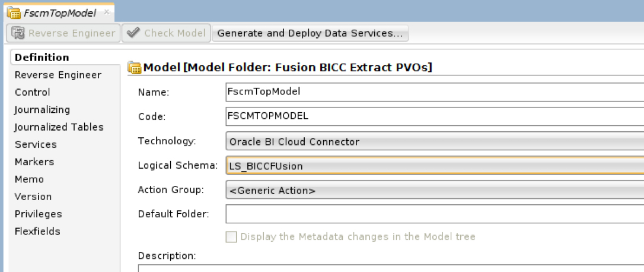Switch to the Reverse Engineer side tab
This screenshot has width=644, height=272.
point(58,75)
